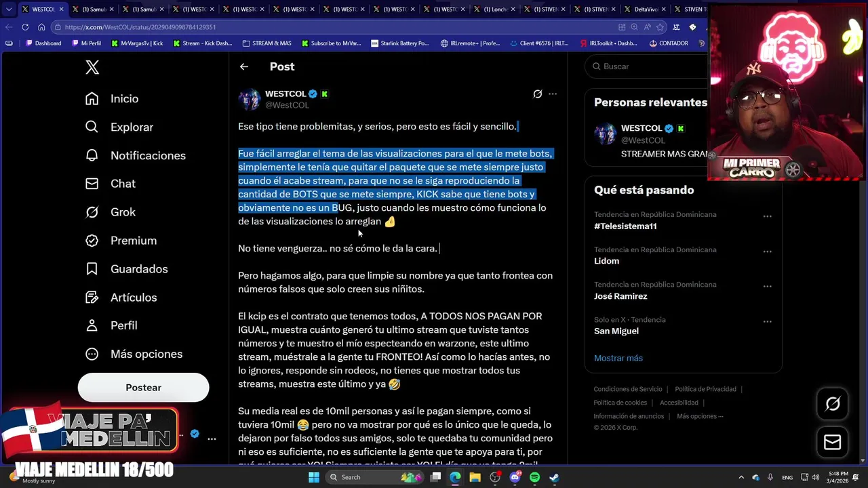
Task: Open Guardados bookmark icon
Action: click(x=92, y=269)
